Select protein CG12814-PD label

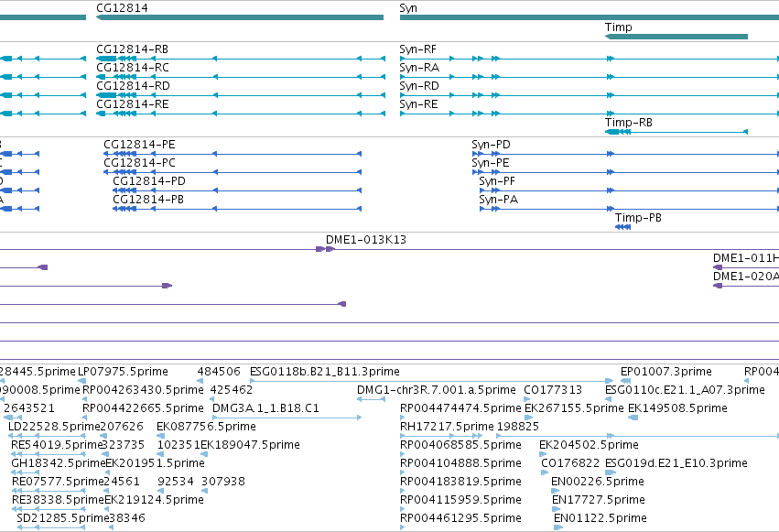149,181
